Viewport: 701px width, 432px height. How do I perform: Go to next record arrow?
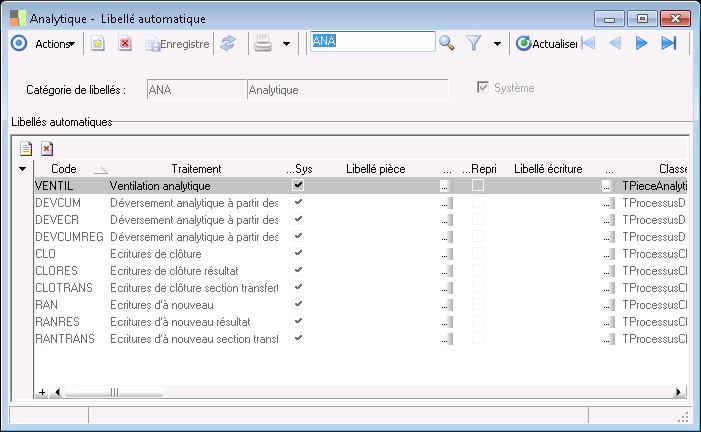642,43
